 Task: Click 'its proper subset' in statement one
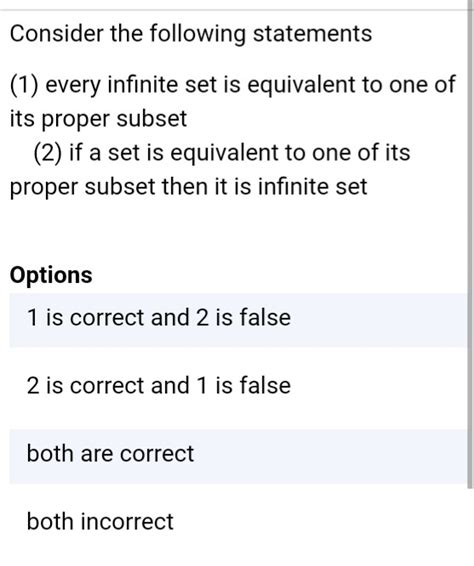pos(98,120)
